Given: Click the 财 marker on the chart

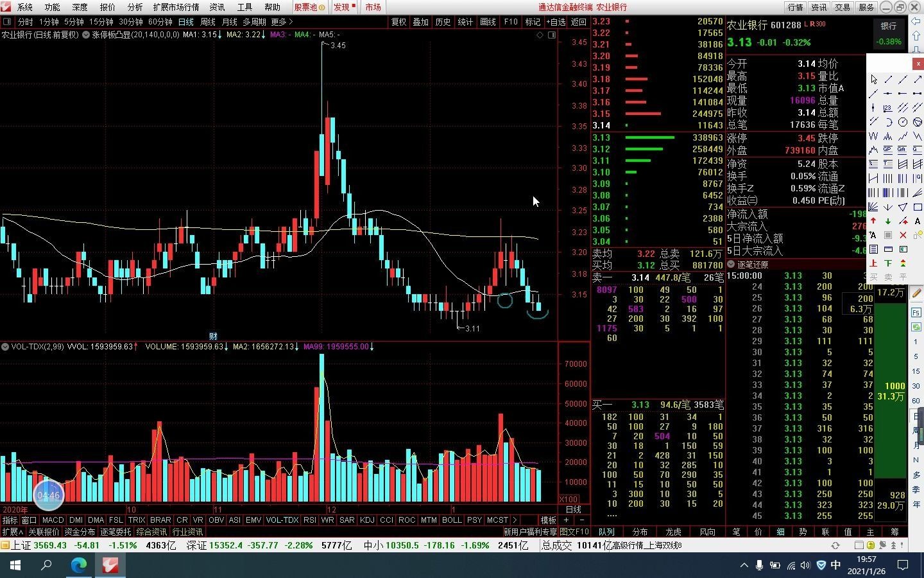Looking at the screenshot, I should 214,336.
